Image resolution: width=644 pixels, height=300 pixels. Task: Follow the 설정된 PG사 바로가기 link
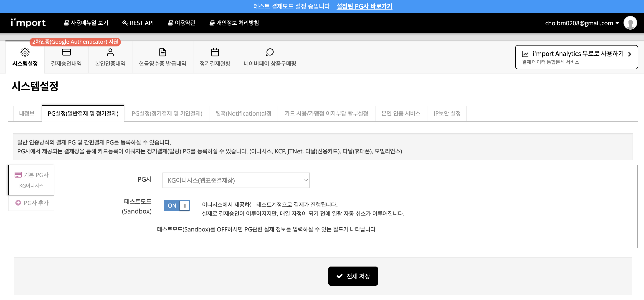coord(364,6)
